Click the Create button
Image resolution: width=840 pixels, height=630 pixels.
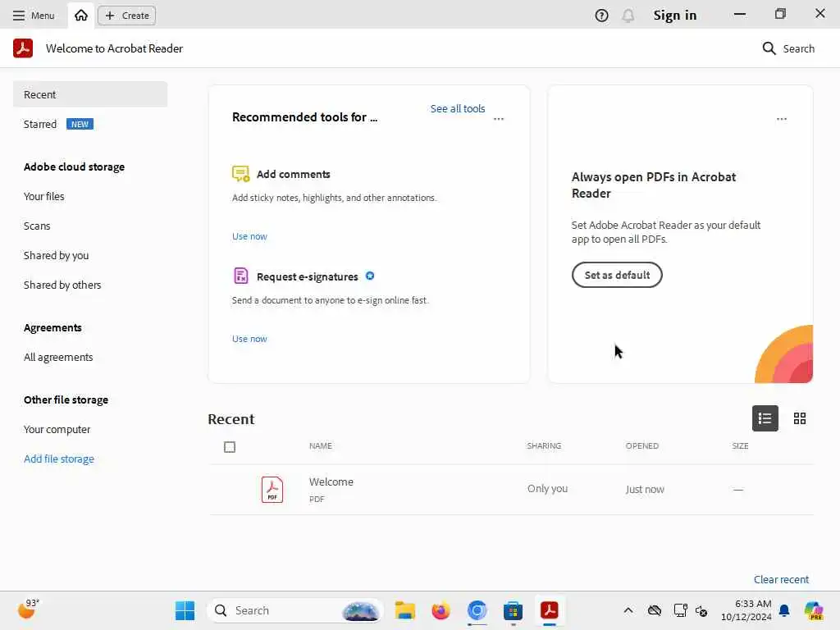[x=127, y=16]
